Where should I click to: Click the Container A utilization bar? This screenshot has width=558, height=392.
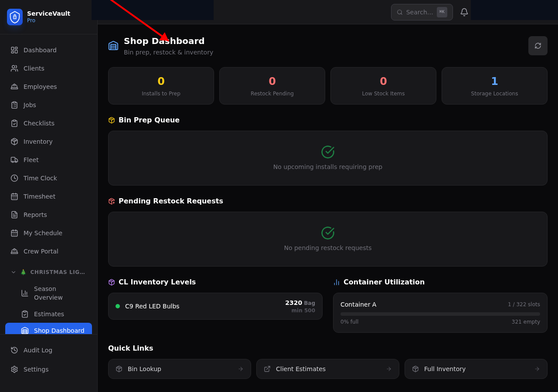(x=440, y=313)
